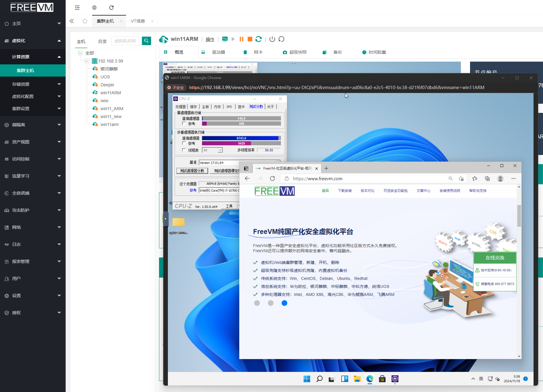Viewport: 543px width, 392px height.
Task: Click the Windows Start button in taskbar
Action: (307, 379)
